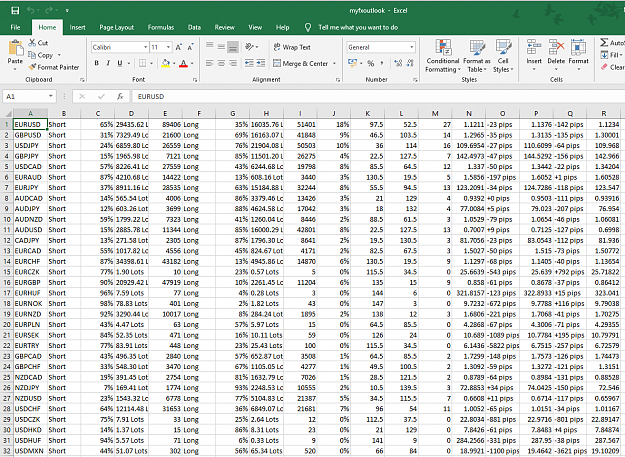Toggle Italic formatting
The image size is (625, 457).
[x=108, y=63]
